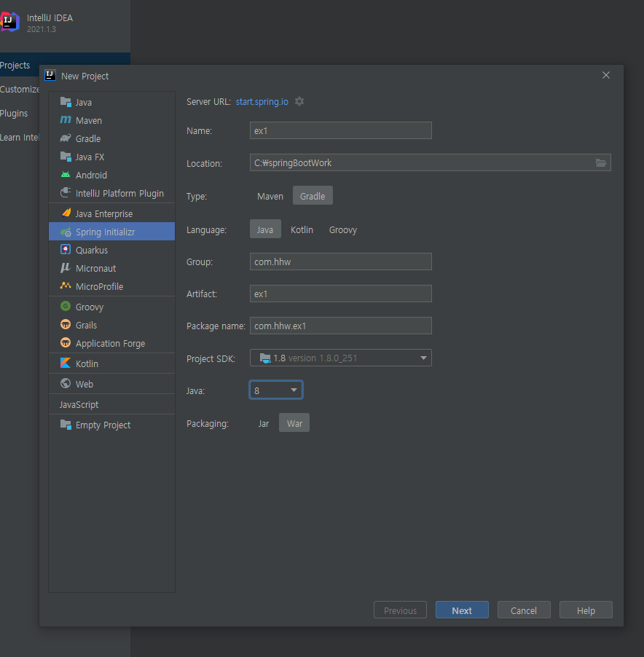Click the New Project dialog title icon
This screenshot has height=657, width=644.
point(50,76)
